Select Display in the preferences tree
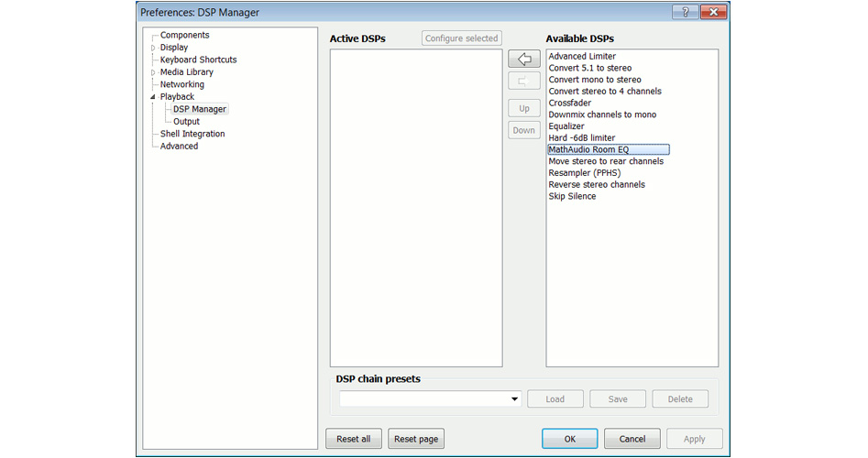Viewport: 868px width, 458px height. click(x=174, y=48)
